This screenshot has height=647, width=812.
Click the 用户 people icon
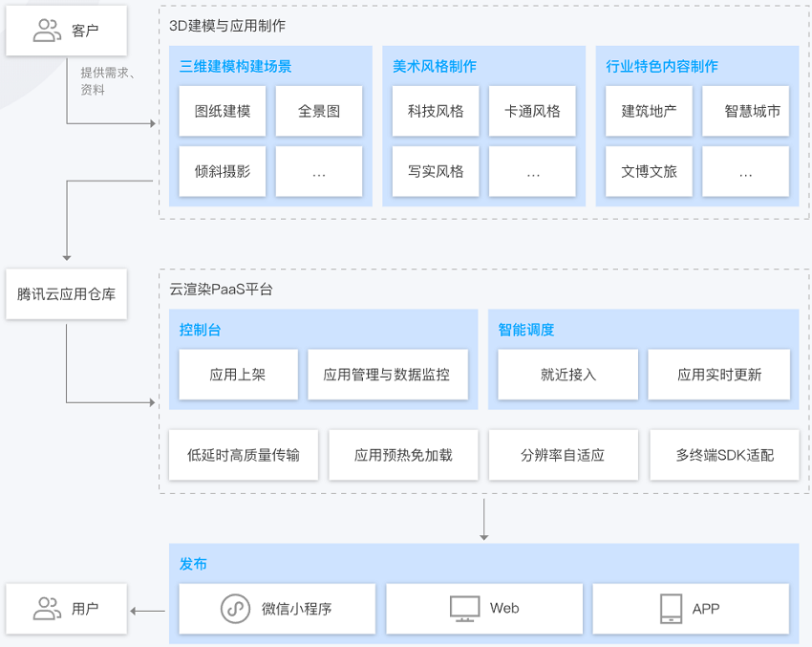[x=47, y=608]
